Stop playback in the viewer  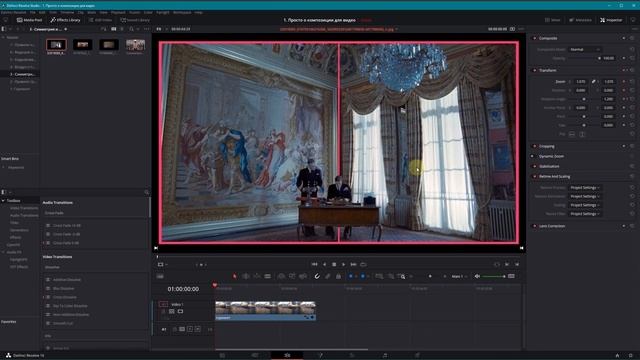click(334, 264)
